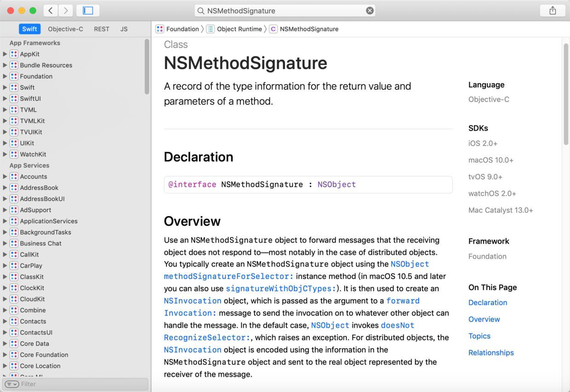Expand the Foundation disclosure triangle in sidebar

5,76
